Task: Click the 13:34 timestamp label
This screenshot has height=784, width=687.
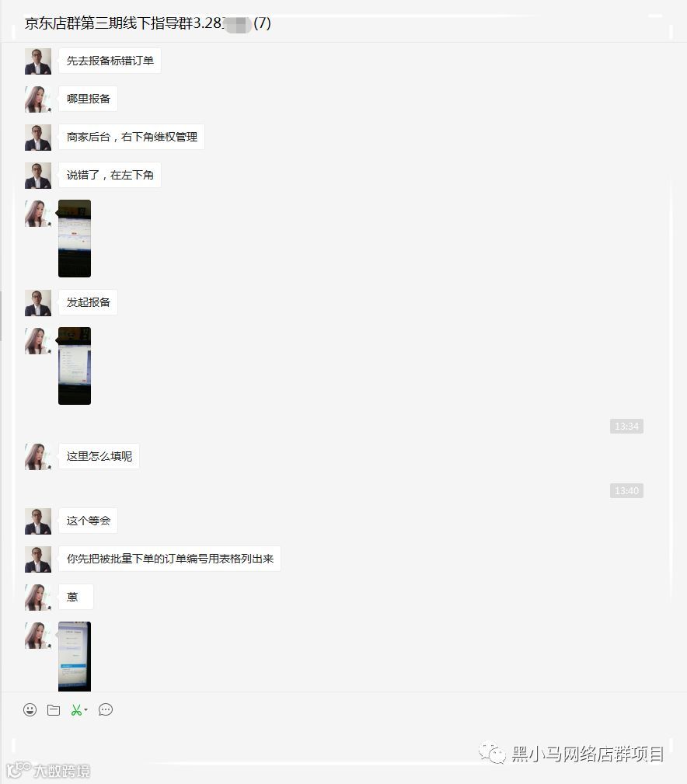Action: coord(626,427)
